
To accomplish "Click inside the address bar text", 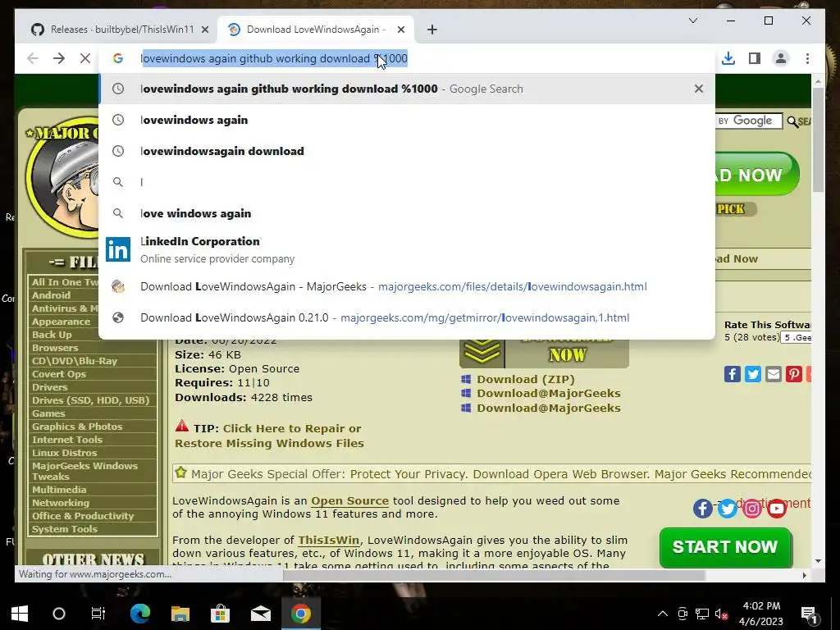I will (274, 58).
